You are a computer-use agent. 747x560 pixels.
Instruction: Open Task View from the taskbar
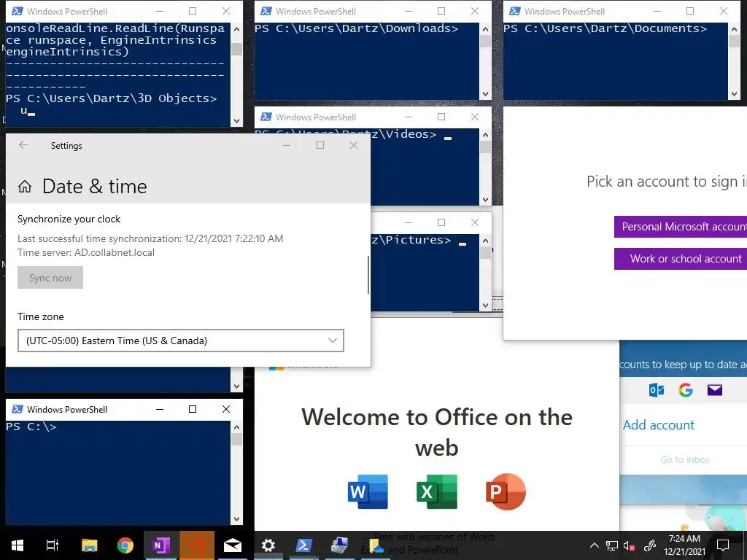[x=53, y=545]
